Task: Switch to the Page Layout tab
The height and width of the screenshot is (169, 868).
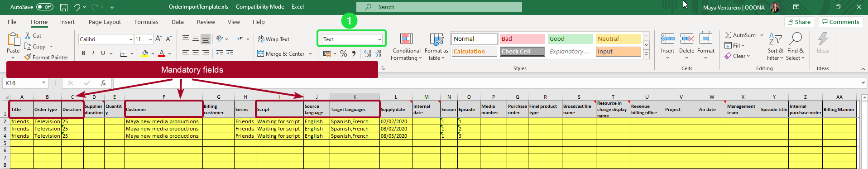Action: click(105, 22)
